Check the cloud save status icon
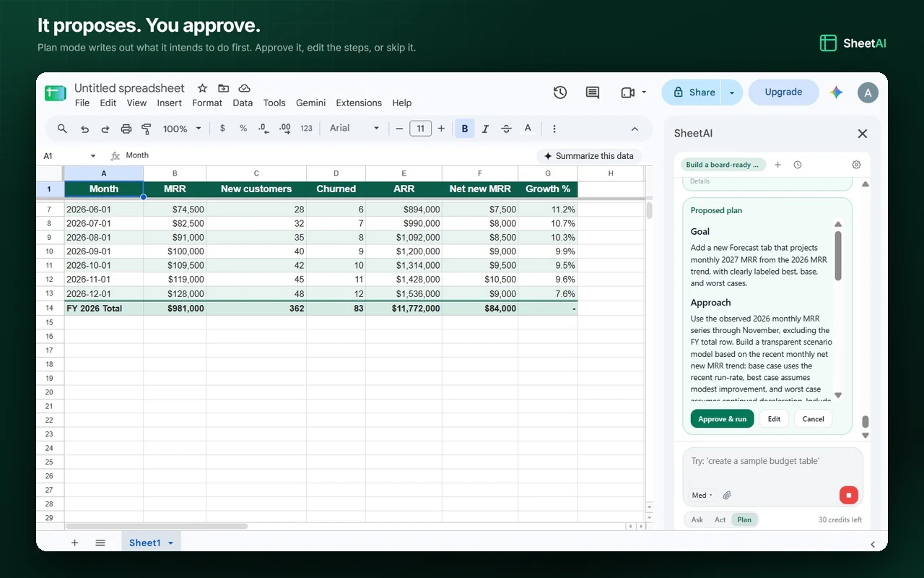Image resolution: width=924 pixels, height=578 pixels. [x=245, y=88]
